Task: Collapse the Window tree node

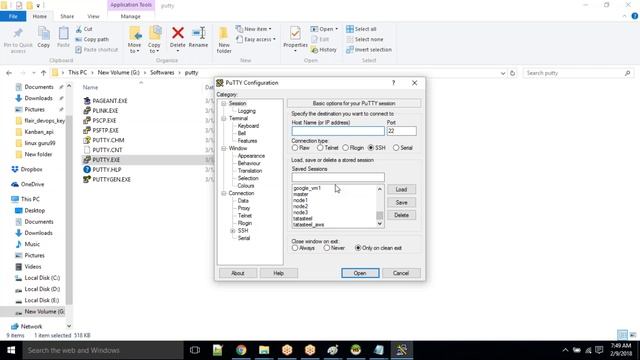Action: coord(224,149)
